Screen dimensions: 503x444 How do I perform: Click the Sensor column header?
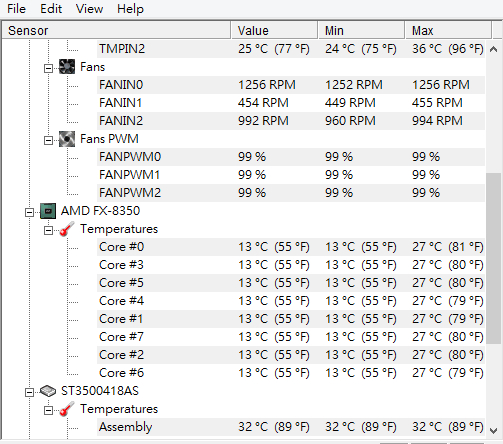click(x=116, y=31)
